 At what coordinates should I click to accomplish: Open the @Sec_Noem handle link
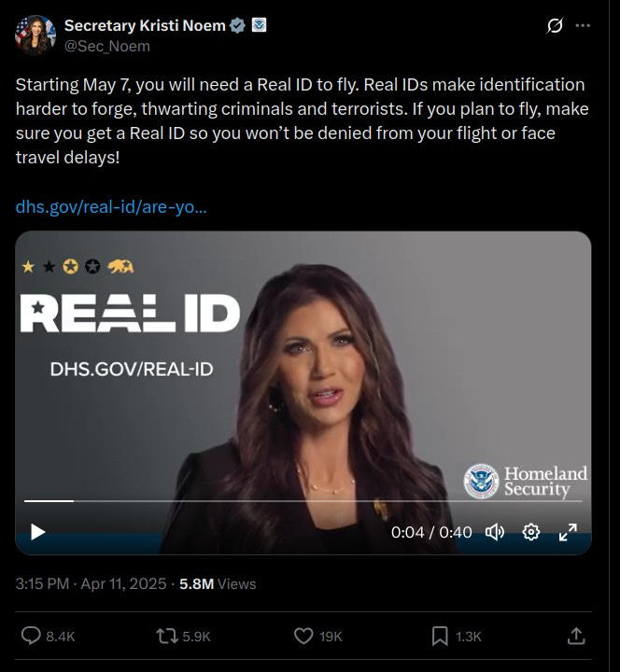coord(107,47)
